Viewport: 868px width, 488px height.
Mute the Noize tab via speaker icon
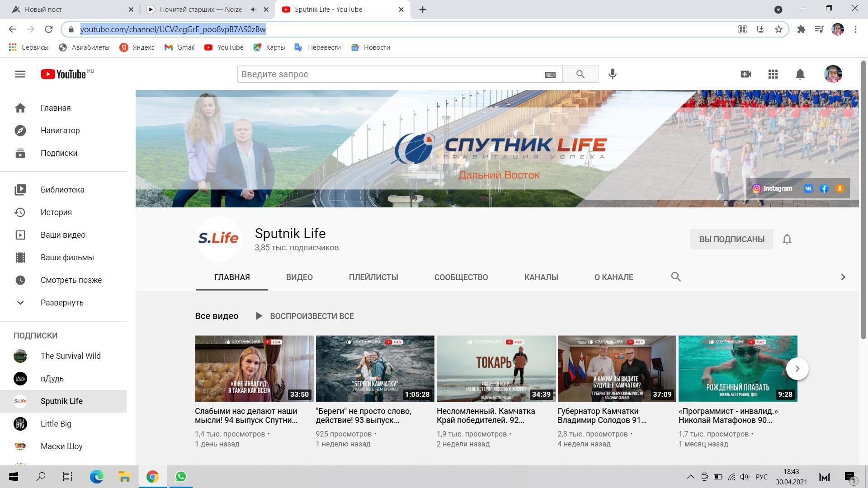(254, 9)
